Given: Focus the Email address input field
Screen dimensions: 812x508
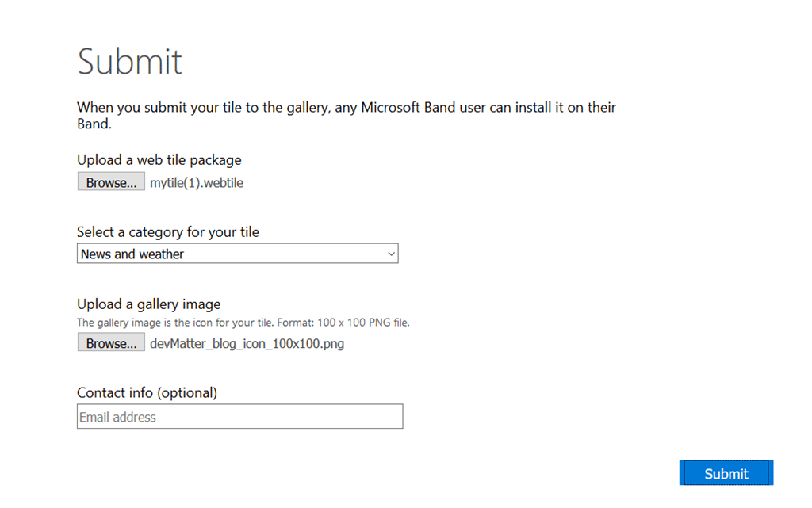Looking at the screenshot, I should (x=239, y=417).
